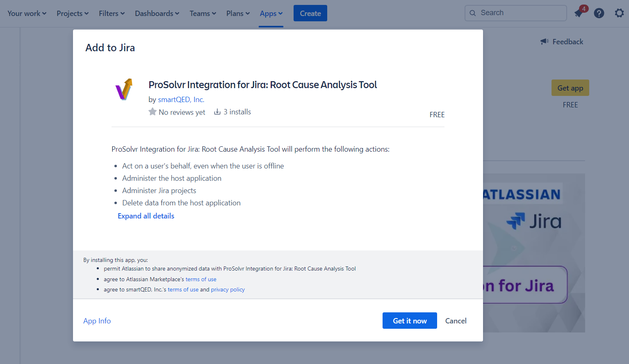Click the Atlassian Jira banner image

point(534,253)
